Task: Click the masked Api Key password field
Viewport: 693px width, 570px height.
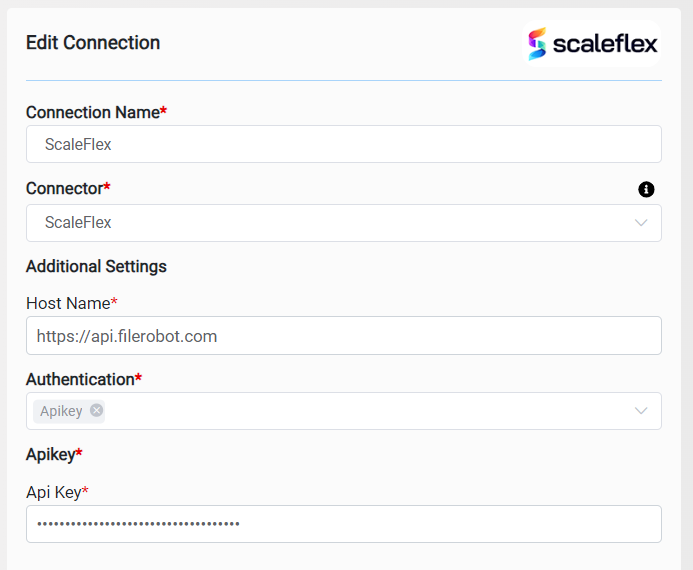Action: tap(343, 524)
